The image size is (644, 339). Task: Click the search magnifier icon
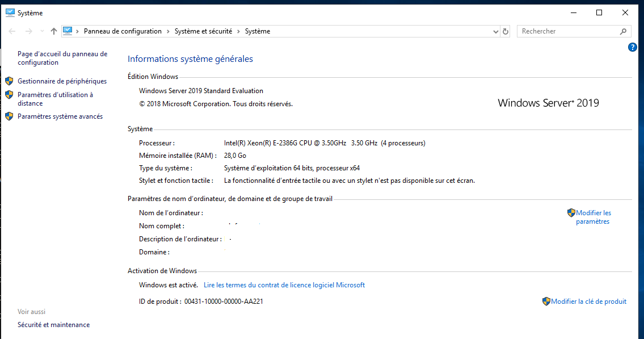tap(623, 31)
